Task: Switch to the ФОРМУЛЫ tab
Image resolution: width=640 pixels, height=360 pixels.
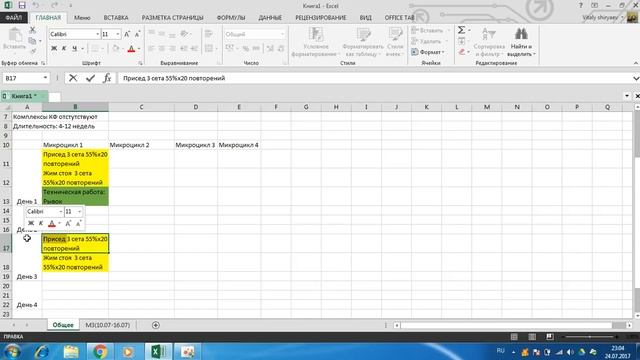Action: coord(231,18)
